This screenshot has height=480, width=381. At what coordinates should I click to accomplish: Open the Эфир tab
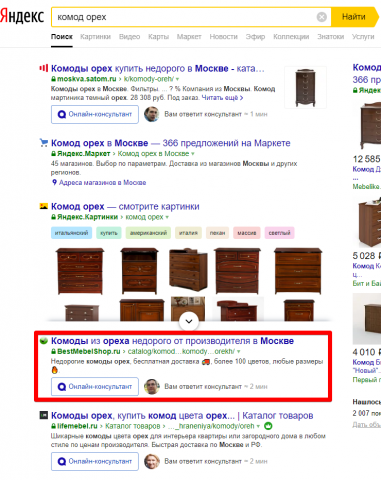point(255,37)
